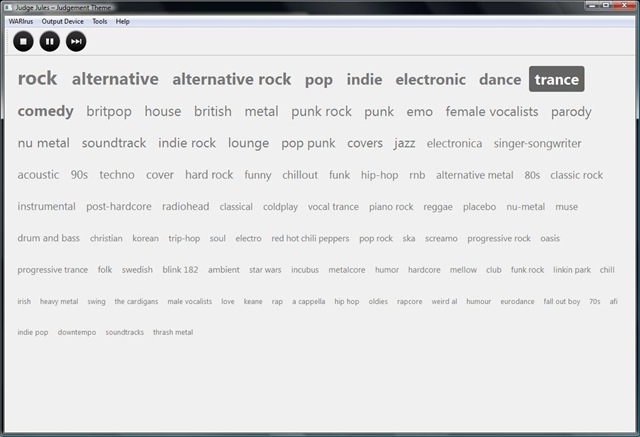Select the instrumental tag
The width and height of the screenshot is (640, 437).
point(47,206)
